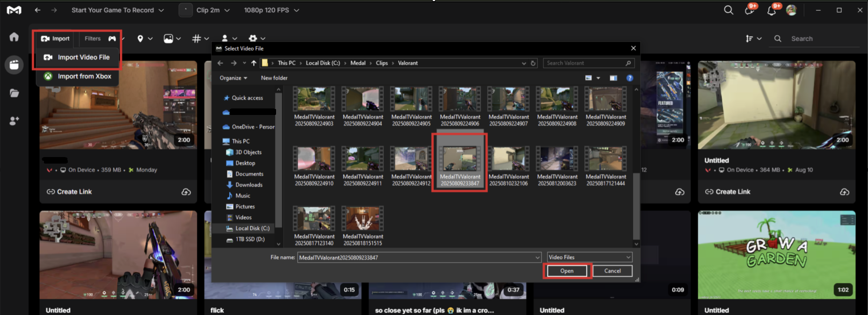Refresh the folder in file dialog
This screenshot has width=868, height=315.
click(x=533, y=63)
